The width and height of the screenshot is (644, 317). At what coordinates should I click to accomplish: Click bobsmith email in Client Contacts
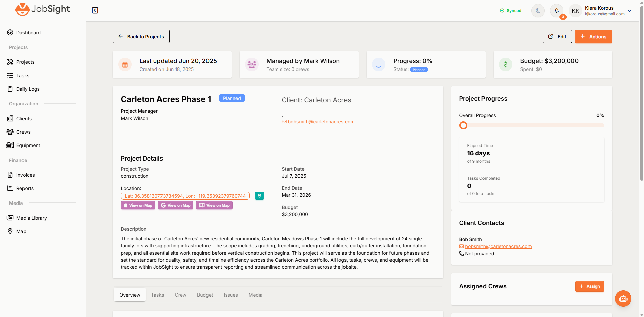coord(498,246)
